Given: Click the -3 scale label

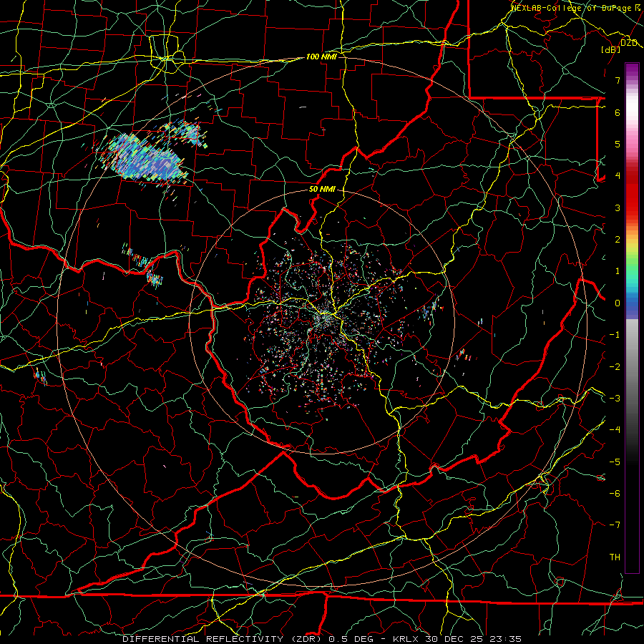Looking at the screenshot, I should [615, 399].
